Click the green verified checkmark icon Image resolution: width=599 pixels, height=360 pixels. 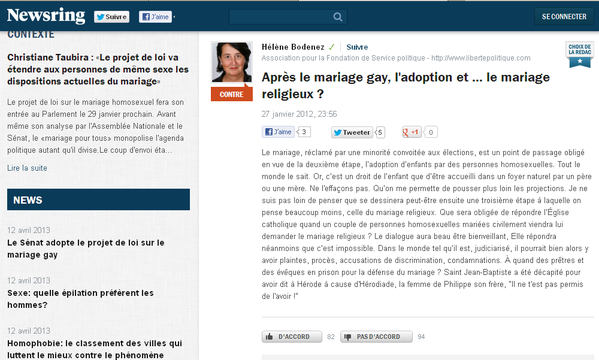pos(331,47)
